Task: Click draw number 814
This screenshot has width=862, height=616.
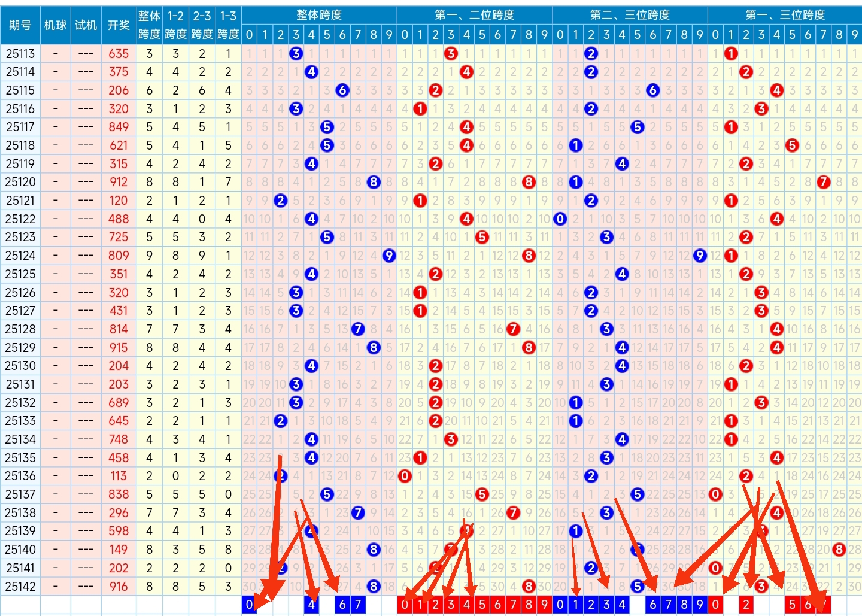Action: point(119,329)
